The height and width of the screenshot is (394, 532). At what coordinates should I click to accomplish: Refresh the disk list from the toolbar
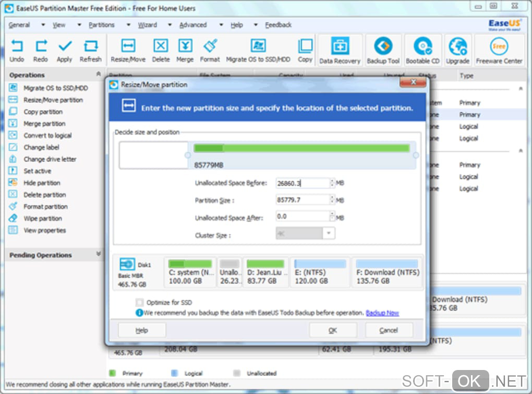91,51
